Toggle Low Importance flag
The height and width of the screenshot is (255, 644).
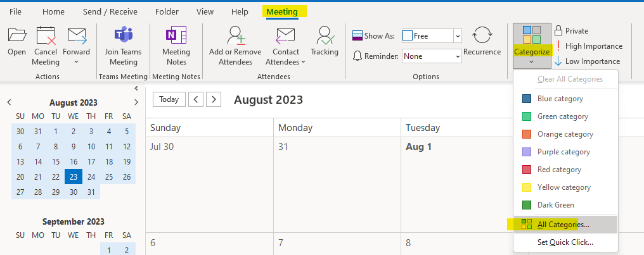tap(587, 61)
